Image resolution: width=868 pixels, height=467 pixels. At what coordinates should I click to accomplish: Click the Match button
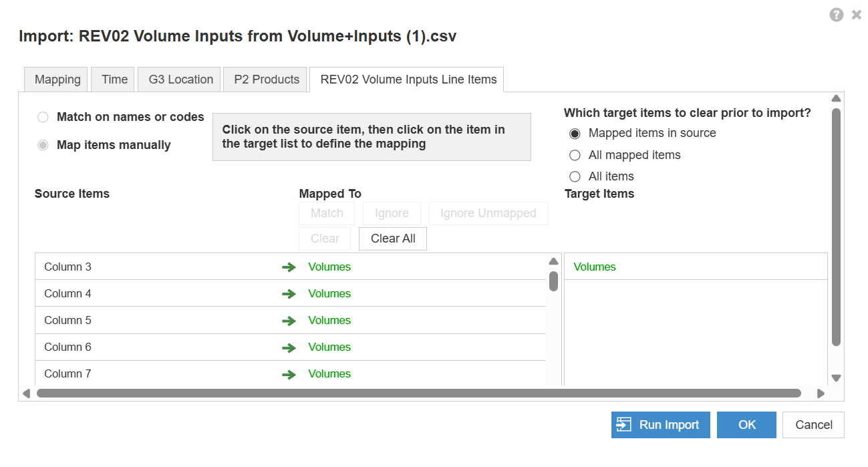point(327,213)
